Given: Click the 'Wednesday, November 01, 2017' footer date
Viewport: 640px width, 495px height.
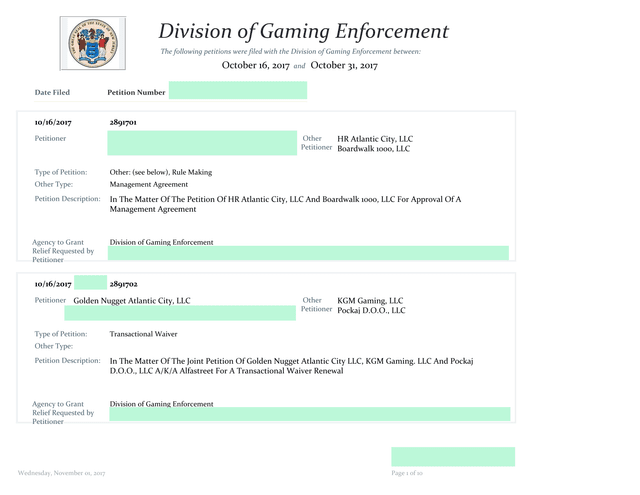Looking at the screenshot, I should click(62, 473).
